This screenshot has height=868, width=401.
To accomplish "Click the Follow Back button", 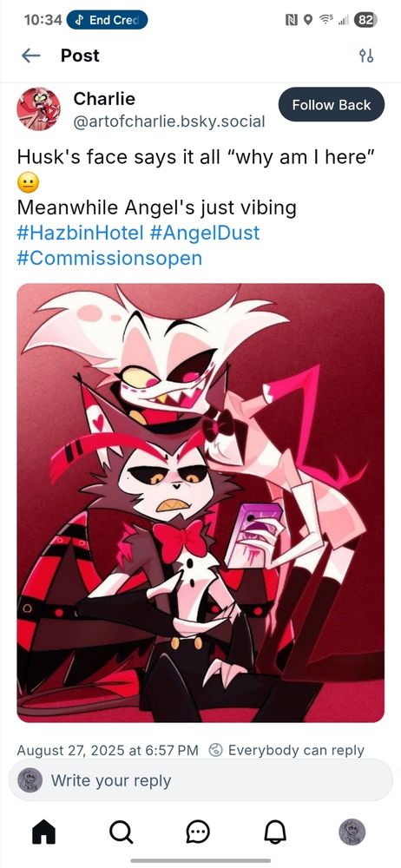I will tap(332, 105).
